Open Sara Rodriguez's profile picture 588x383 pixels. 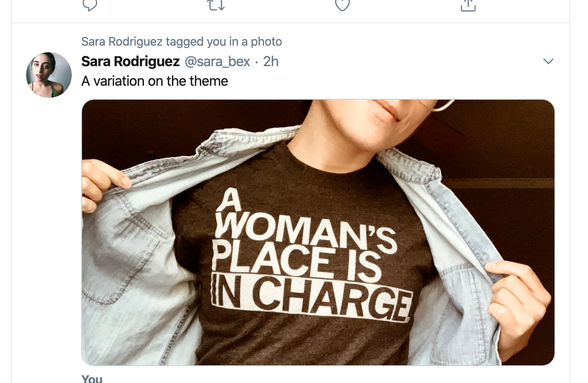tap(49, 75)
